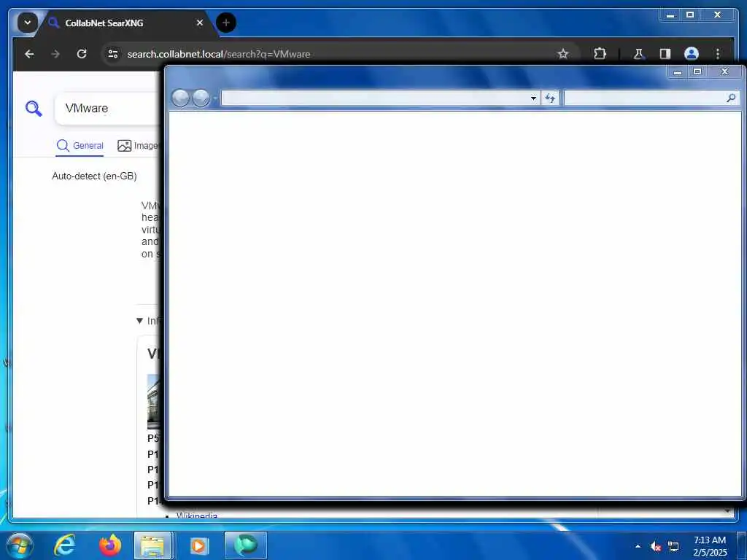This screenshot has height=560, width=747.
Task: Launch Internet Explorer from taskbar
Action: click(x=64, y=545)
